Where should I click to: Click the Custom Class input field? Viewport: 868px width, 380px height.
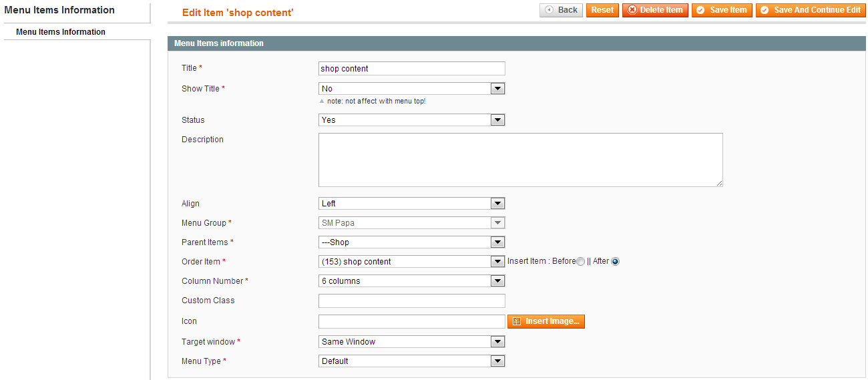click(x=412, y=301)
